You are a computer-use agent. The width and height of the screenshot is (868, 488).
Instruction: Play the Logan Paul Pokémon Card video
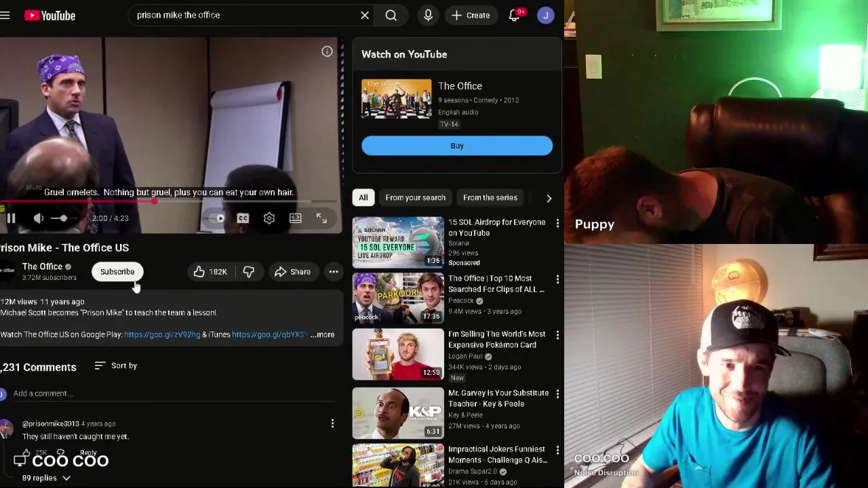pyautogui.click(x=398, y=354)
